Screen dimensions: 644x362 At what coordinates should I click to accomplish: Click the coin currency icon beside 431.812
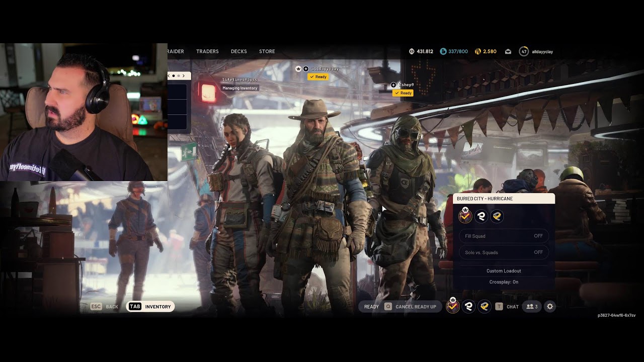point(412,51)
